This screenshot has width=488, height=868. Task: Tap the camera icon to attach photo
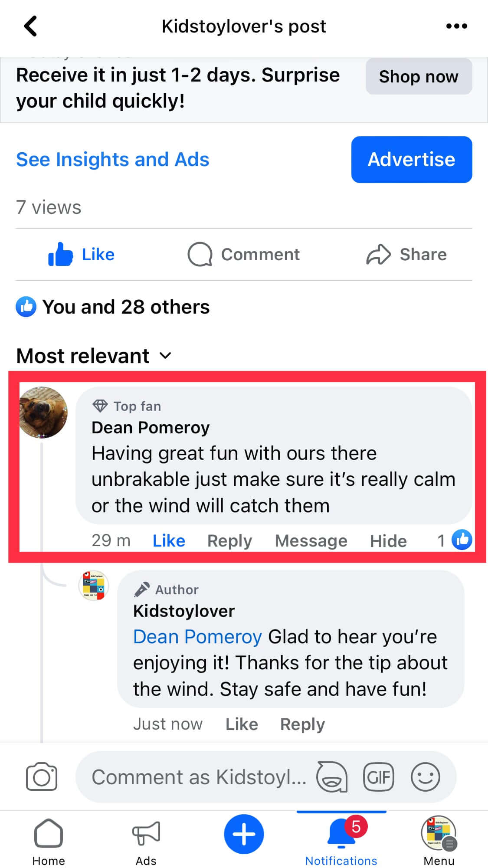click(x=42, y=777)
